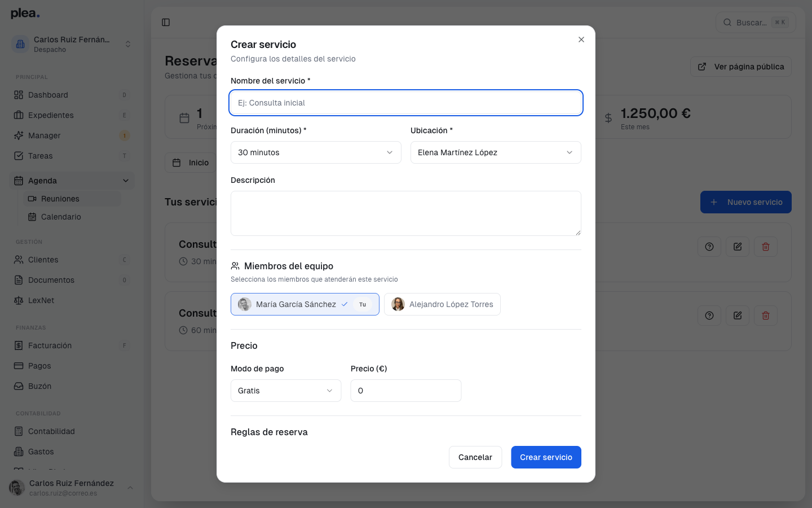Click the blue Crear servicio button

click(x=546, y=457)
